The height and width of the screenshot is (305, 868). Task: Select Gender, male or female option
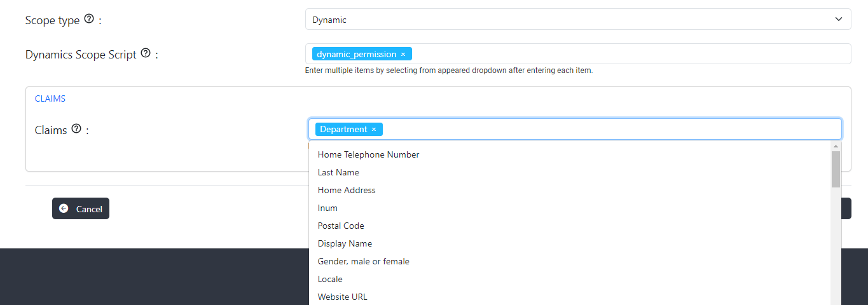(363, 261)
